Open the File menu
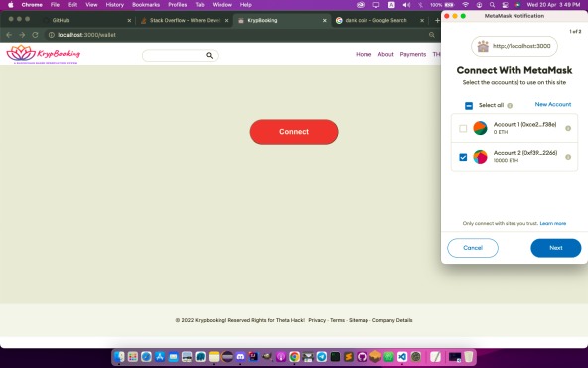588x368 pixels. click(56, 5)
